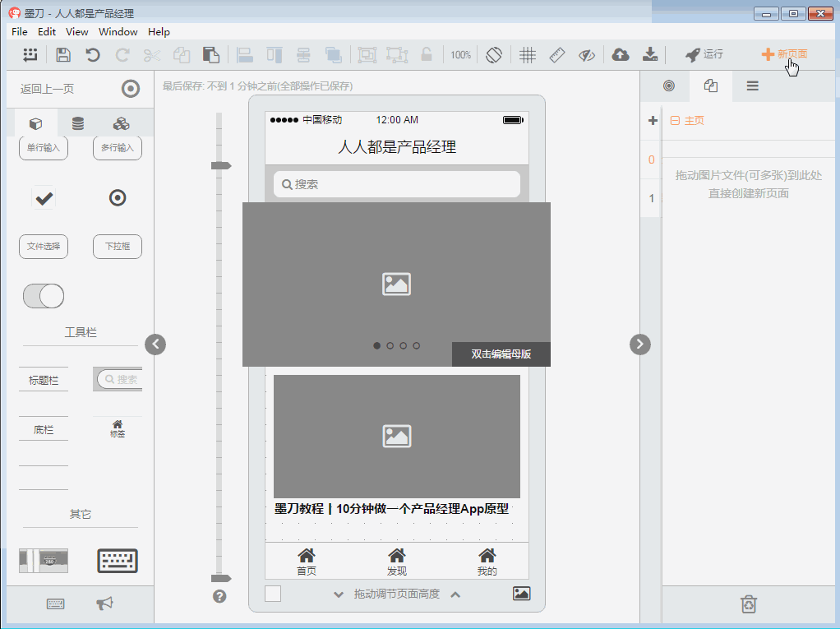This screenshot has height=629, width=840.
Task: Toggle the grid display icon
Action: 528,55
